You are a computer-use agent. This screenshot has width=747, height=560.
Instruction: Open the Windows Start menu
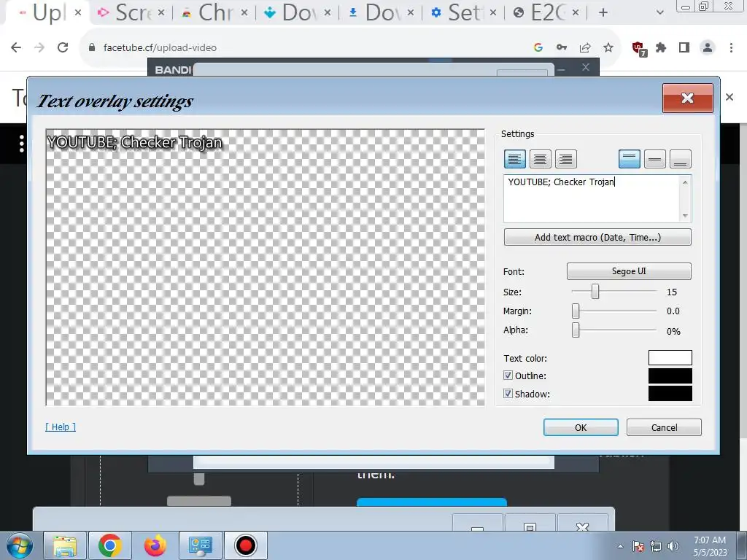click(x=20, y=545)
